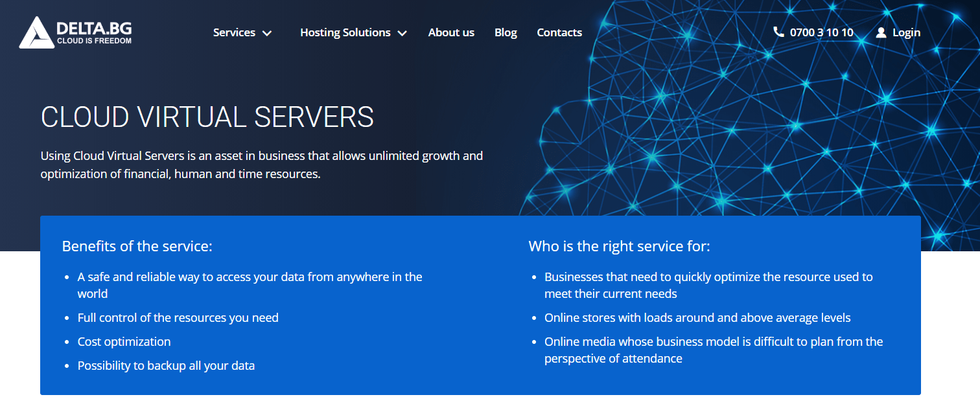Click 'Online media whose business model' bullet

(714, 350)
